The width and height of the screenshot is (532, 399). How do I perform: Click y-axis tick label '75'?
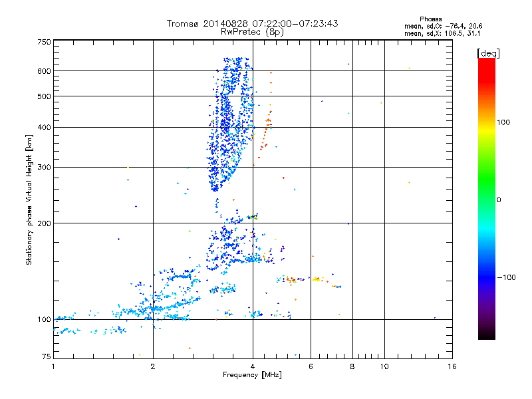47,356
